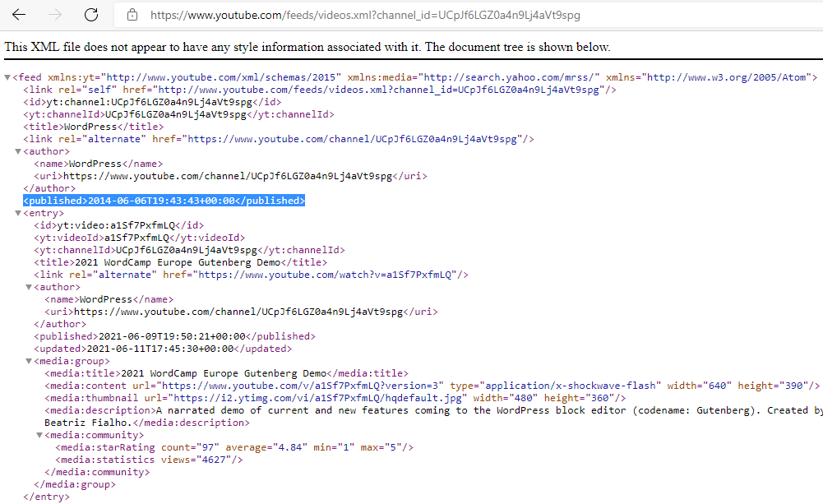Click the media:title line
The height and width of the screenshot is (504, 823).
pyautogui.click(x=226, y=373)
